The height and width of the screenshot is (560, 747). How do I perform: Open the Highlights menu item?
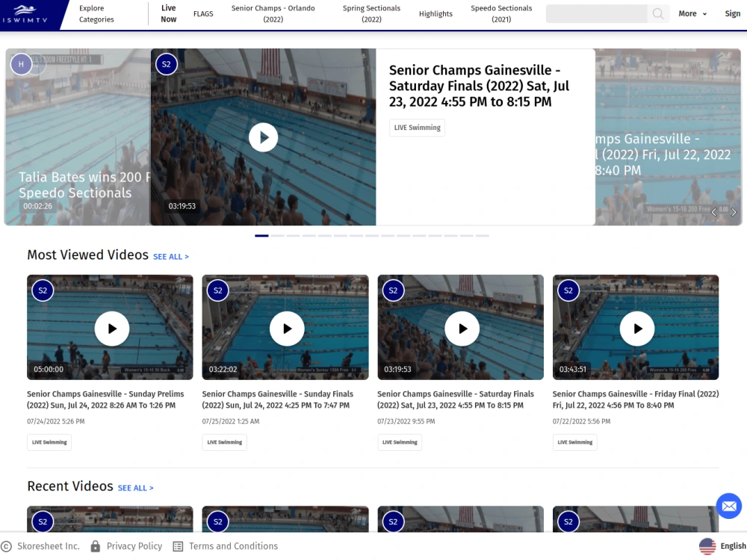[x=436, y=13]
